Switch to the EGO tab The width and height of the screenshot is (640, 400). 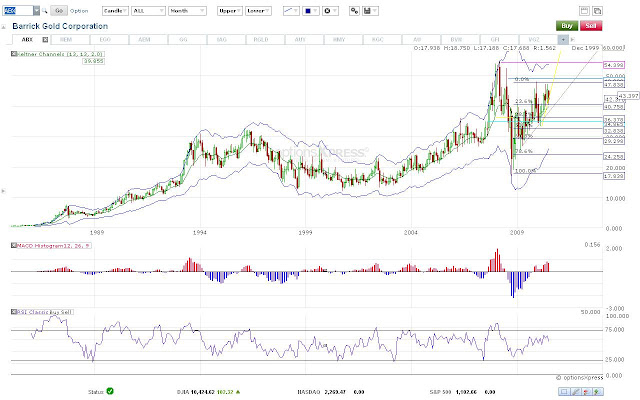(105, 40)
